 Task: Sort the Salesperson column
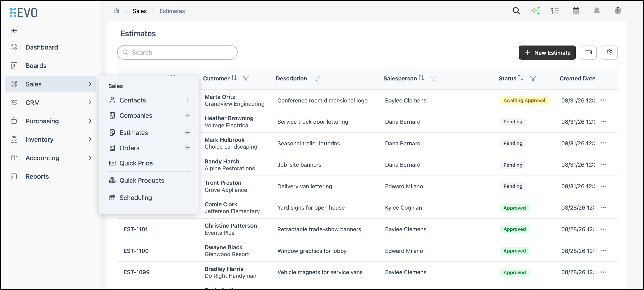pos(421,78)
